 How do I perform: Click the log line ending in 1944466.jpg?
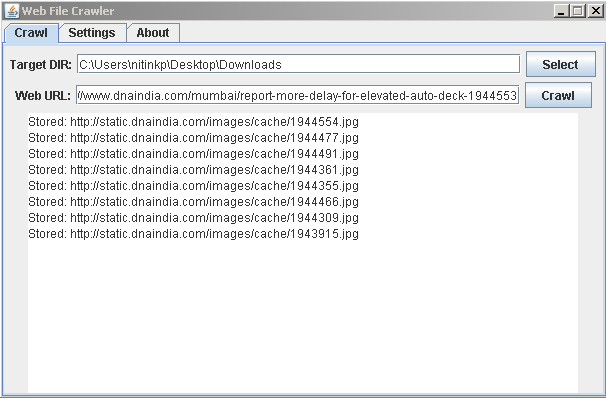pos(193,202)
